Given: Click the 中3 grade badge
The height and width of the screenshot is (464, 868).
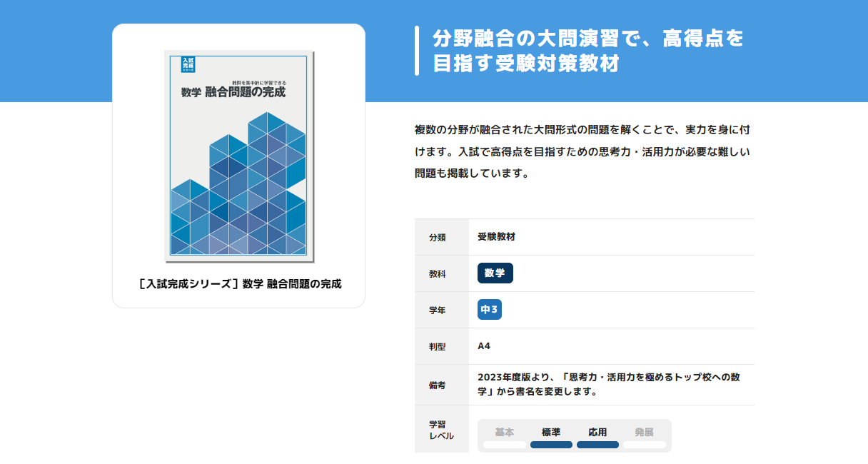Looking at the screenshot, I should click(489, 309).
